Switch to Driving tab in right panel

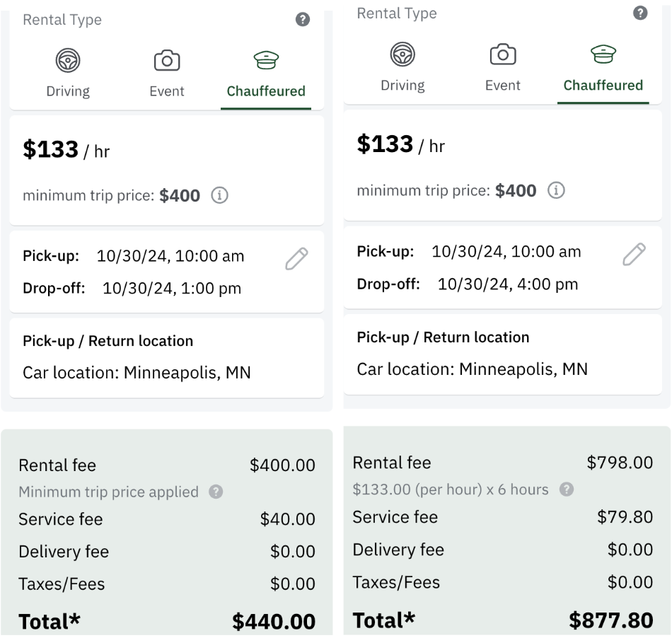(402, 68)
